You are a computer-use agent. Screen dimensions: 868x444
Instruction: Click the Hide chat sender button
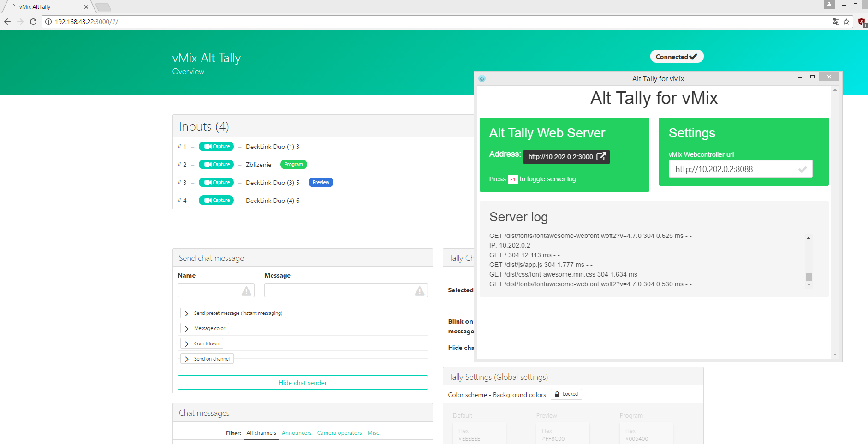(x=303, y=383)
